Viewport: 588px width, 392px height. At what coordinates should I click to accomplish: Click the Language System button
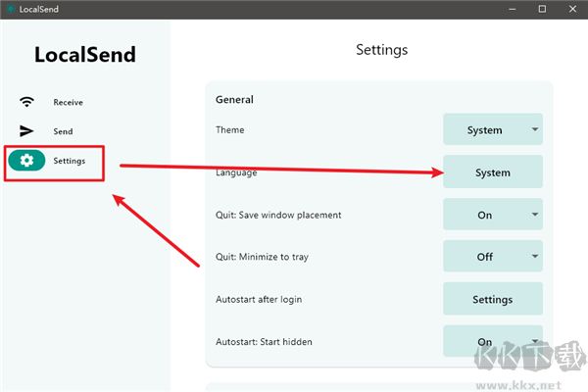492,172
